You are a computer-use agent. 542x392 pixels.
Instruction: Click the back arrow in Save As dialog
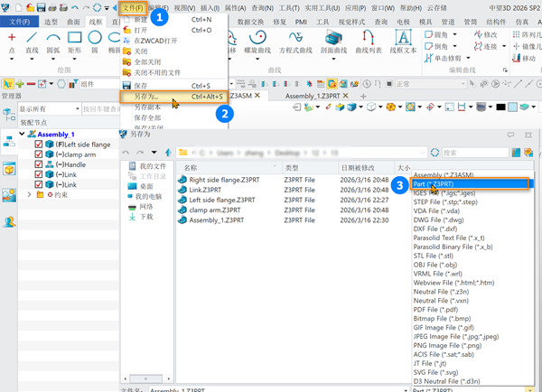coord(126,153)
